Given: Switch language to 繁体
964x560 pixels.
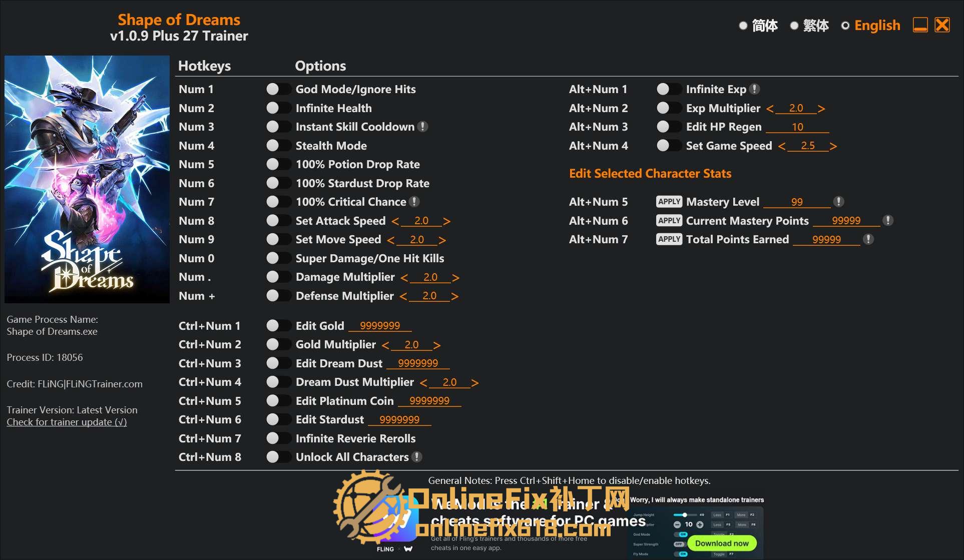Looking at the screenshot, I should [794, 26].
